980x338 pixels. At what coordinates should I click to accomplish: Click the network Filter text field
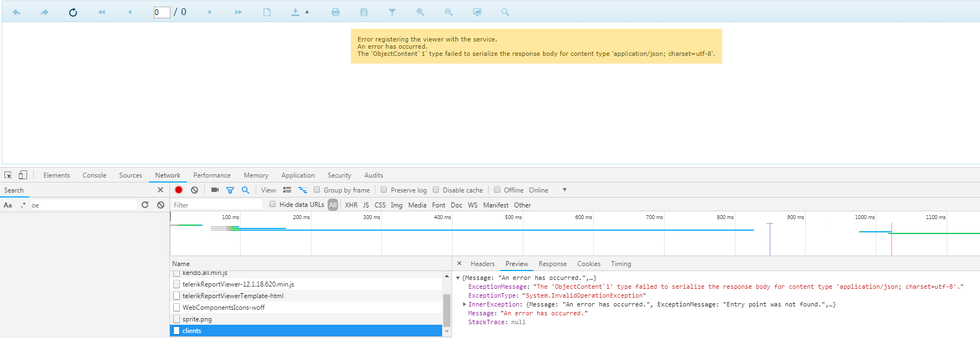(217, 205)
